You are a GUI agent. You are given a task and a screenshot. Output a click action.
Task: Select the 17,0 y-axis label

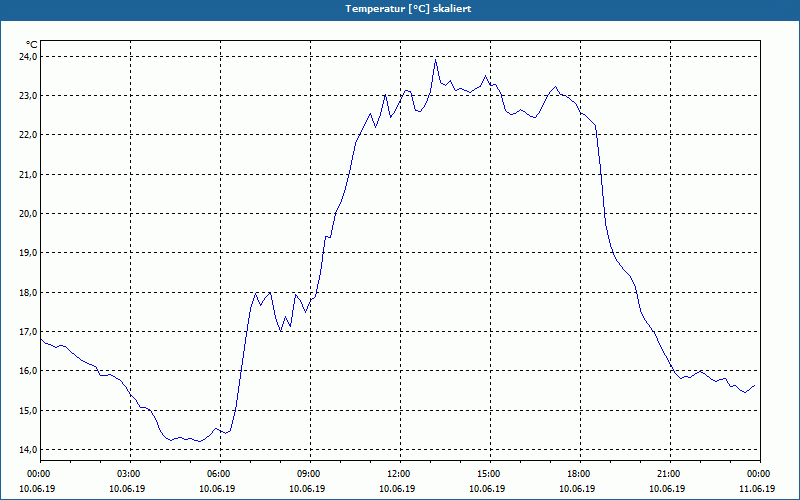[x=29, y=332]
